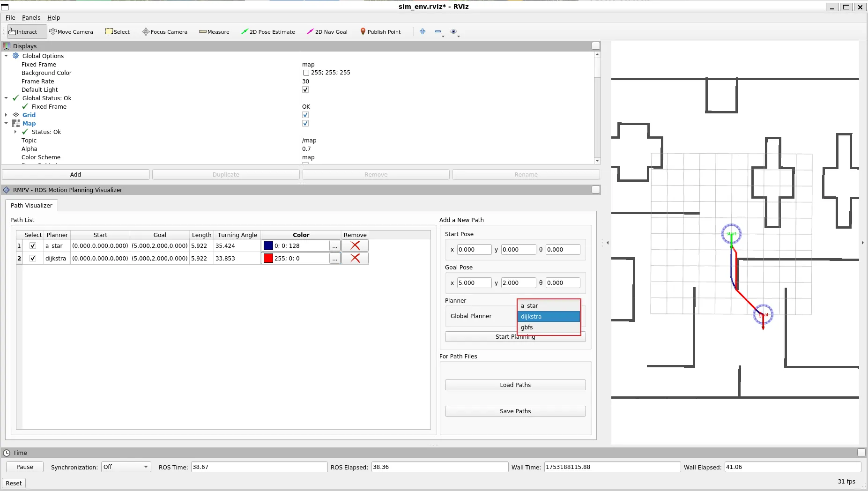Open the File menu
868x491 pixels.
pyautogui.click(x=10, y=17)
